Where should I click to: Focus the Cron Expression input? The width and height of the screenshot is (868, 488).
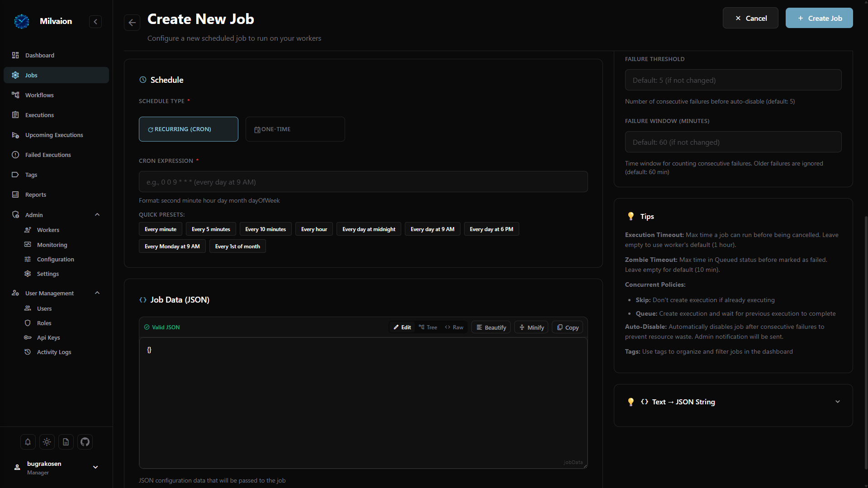(363, 182)
